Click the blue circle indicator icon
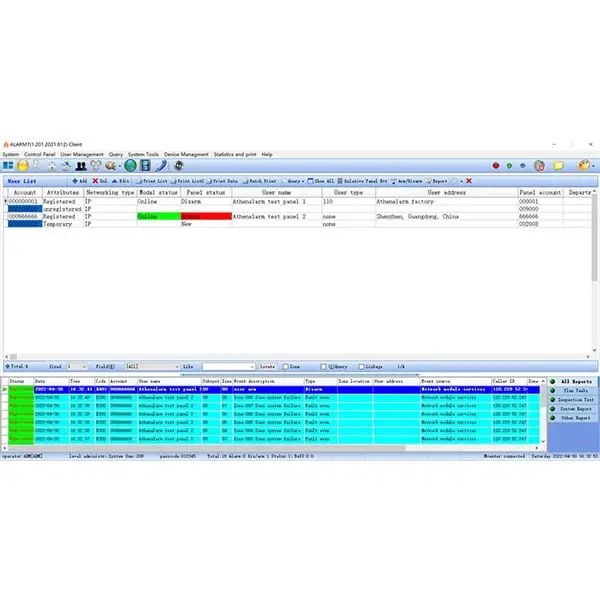Viewport: 600px width, 600px height. coord(523,166)
